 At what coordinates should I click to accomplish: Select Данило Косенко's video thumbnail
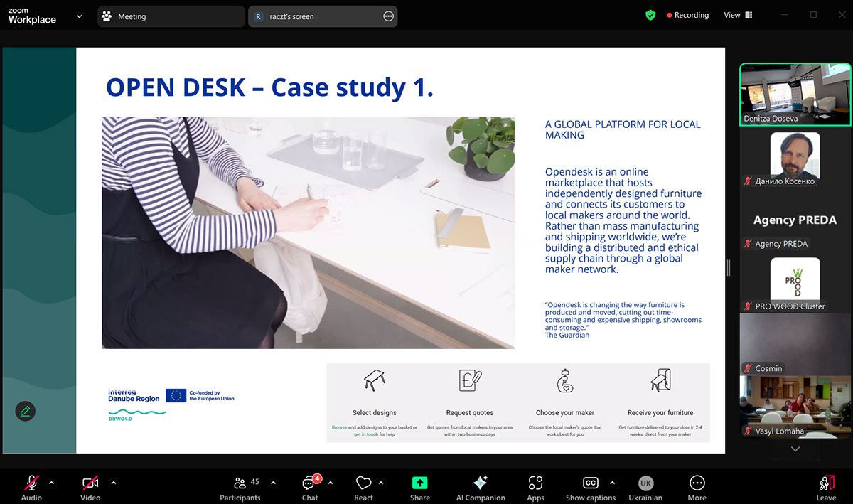point(795,157)
